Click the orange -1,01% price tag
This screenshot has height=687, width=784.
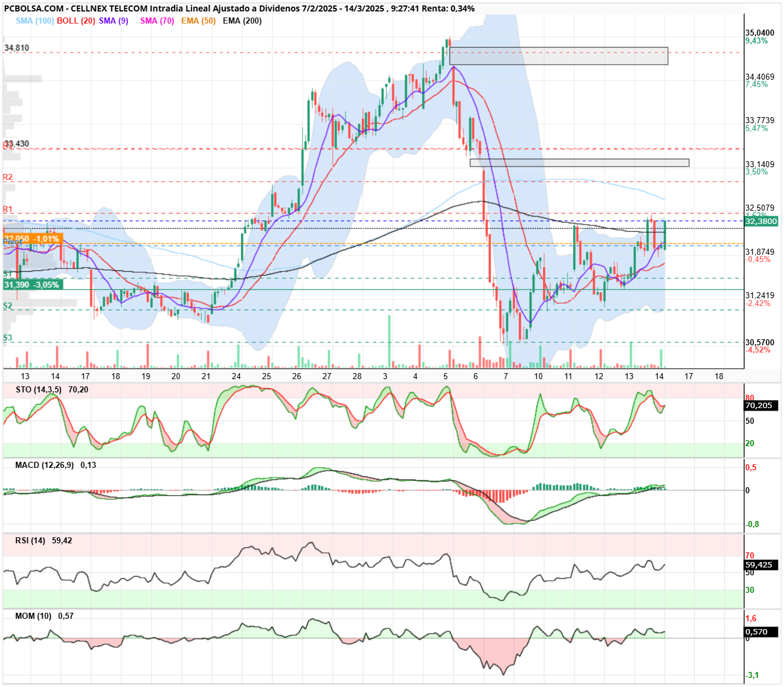pyautogui.click(x=33, y=239)
